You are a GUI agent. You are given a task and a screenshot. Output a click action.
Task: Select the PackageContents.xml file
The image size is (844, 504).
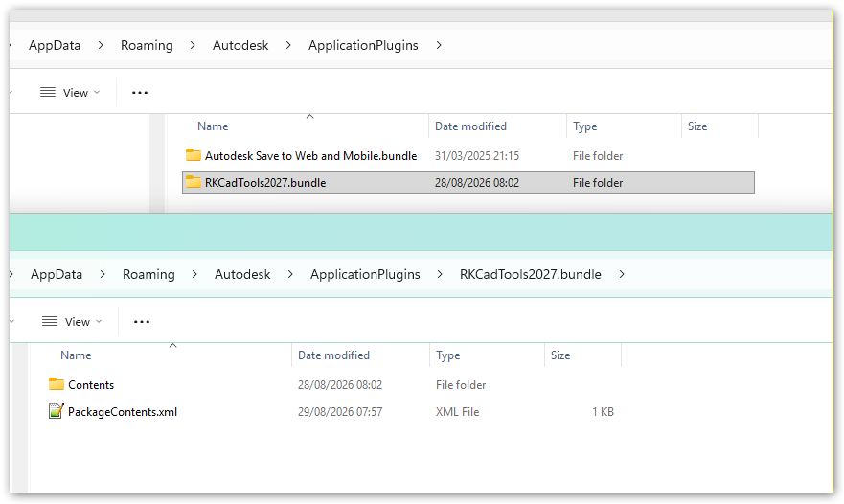[123, 412]
